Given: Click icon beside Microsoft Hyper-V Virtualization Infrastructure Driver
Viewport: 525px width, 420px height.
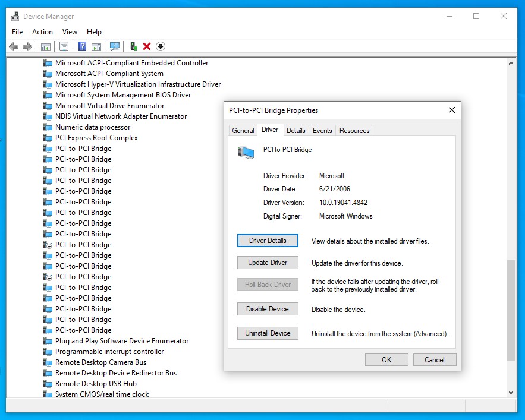Looking at the screenshot, I should coord(48,84).
